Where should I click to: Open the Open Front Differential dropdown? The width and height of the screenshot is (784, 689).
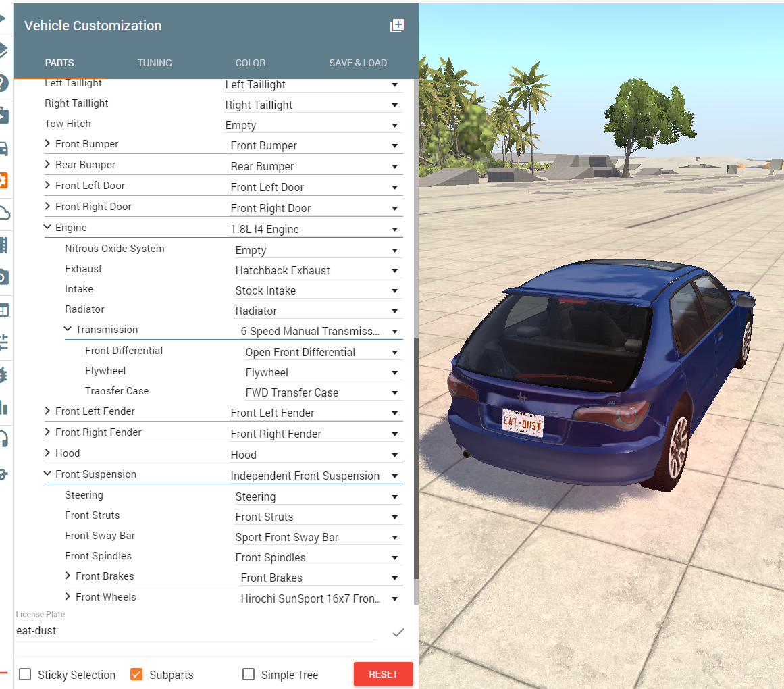pos(323,352)
